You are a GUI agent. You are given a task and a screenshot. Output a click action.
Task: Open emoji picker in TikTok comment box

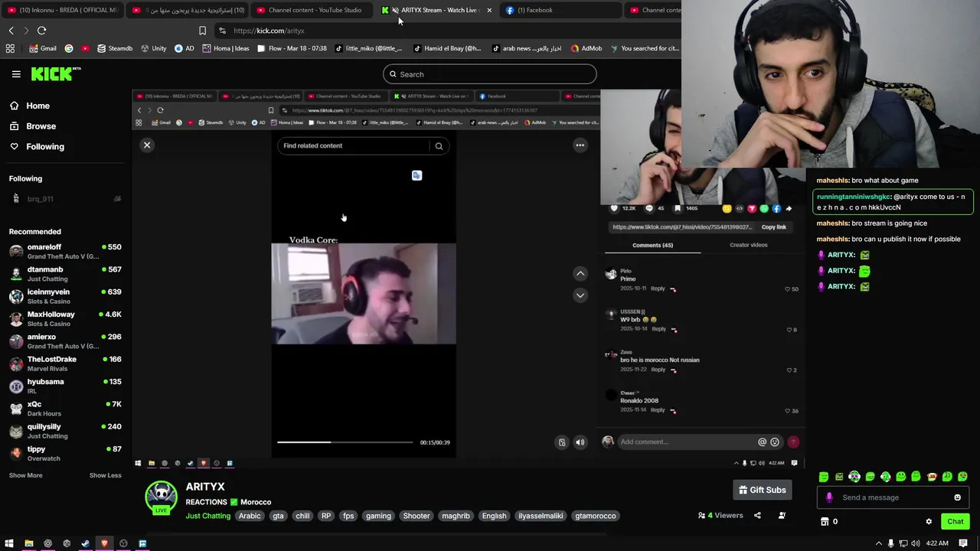click(x=775, y=442)
